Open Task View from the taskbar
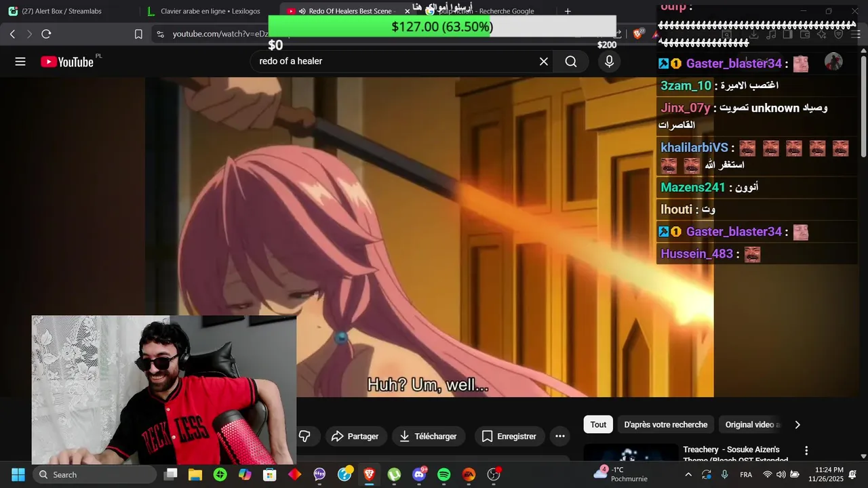868x488 pixels. [171, 474]
